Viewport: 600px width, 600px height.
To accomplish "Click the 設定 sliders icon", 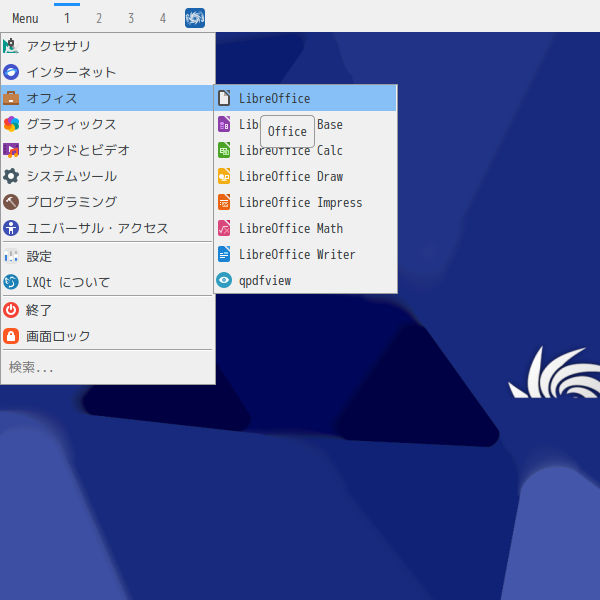I will (x=11, y=256).
